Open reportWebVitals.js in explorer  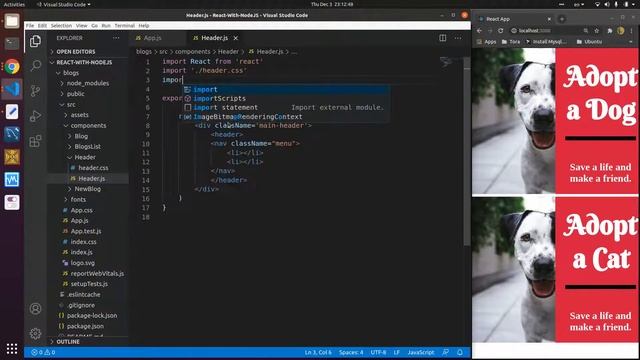click(x=97, y=273)
